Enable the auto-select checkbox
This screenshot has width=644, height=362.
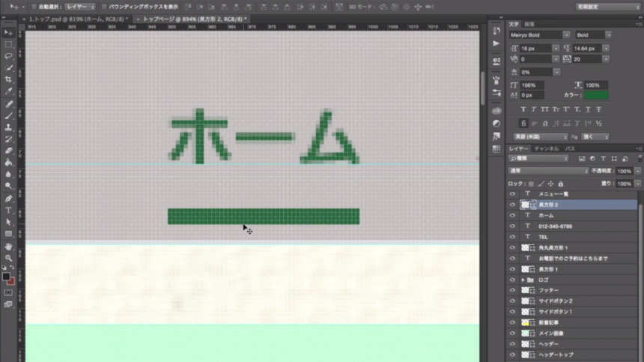pyautogui.click(x=34, y=7)
